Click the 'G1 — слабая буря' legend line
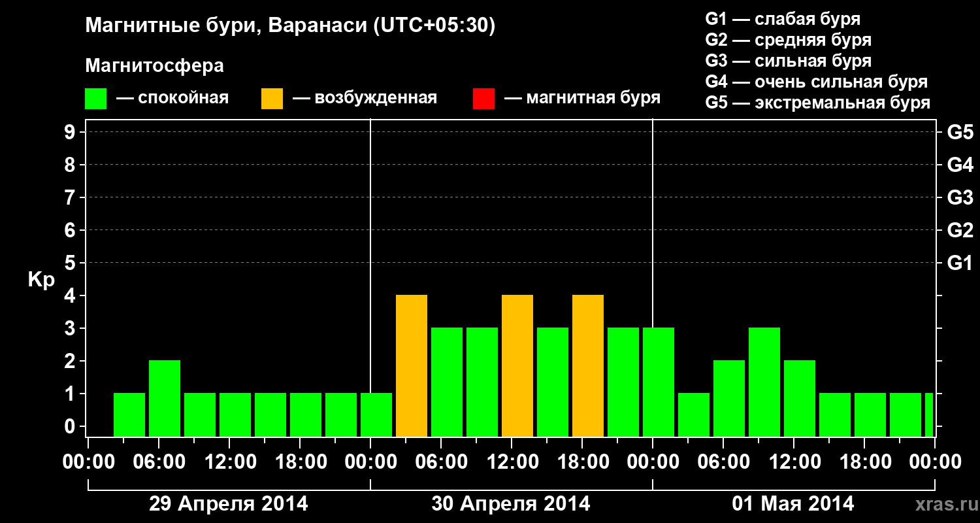 [x=783, y=19]
